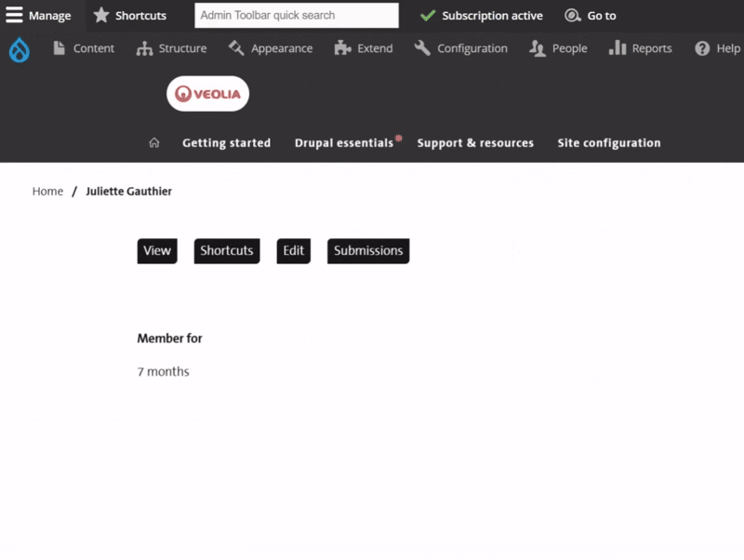The height and width of the screenshot is (560, 744).
Task: Click inside the Admin Toolbar quick search field
Action: click(294, 15)
